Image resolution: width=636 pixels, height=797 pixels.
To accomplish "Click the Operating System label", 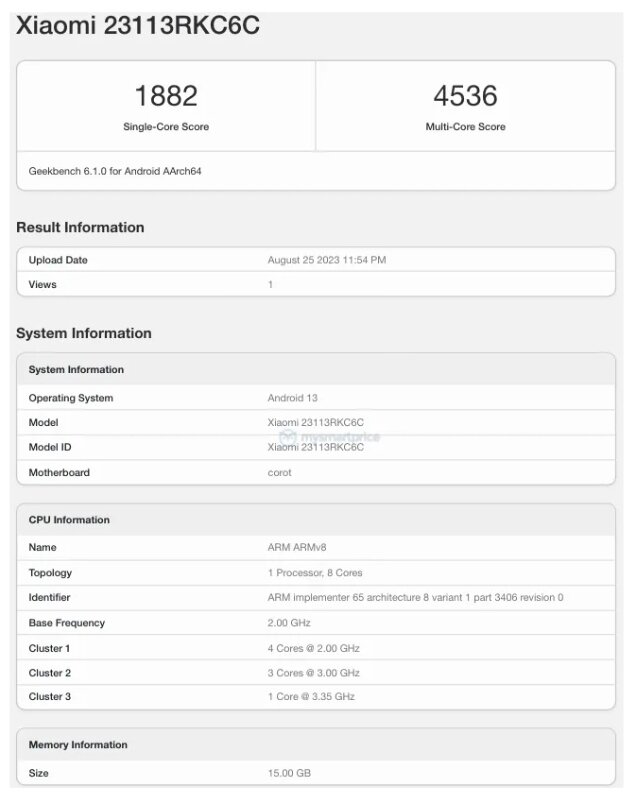I will click(x=71, y=398).
